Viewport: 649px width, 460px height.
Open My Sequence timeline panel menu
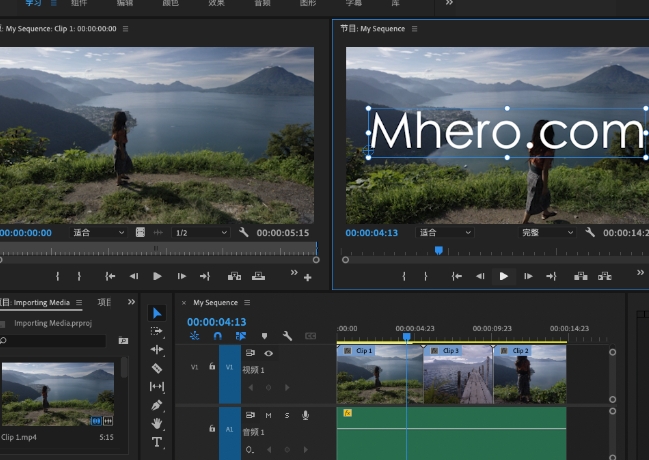(247, 303)
